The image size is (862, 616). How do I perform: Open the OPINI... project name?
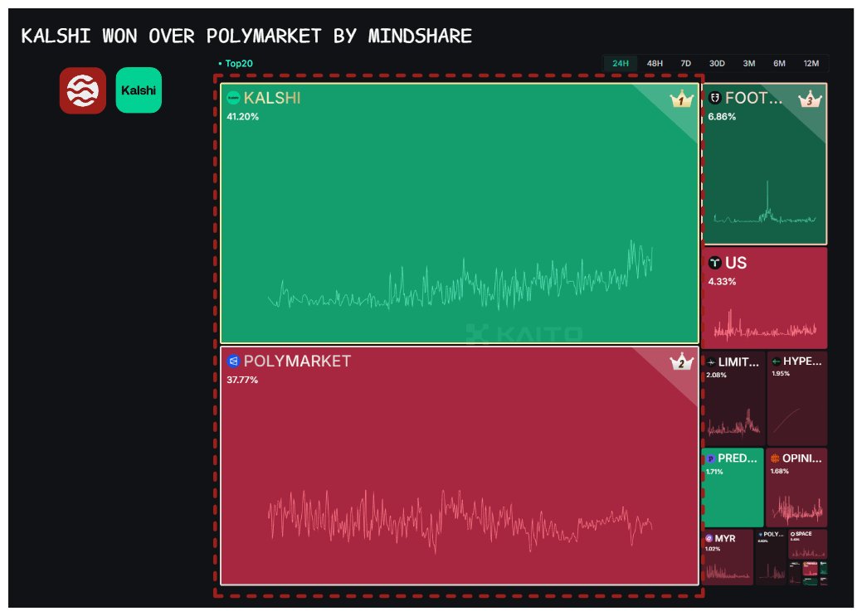coord(802,458)
